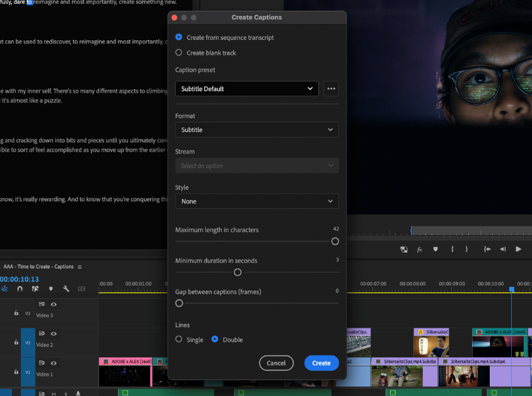The image size is (532, 396).
Task: Toggle lock on Video 2 track
Action: [x=16, y=342]
